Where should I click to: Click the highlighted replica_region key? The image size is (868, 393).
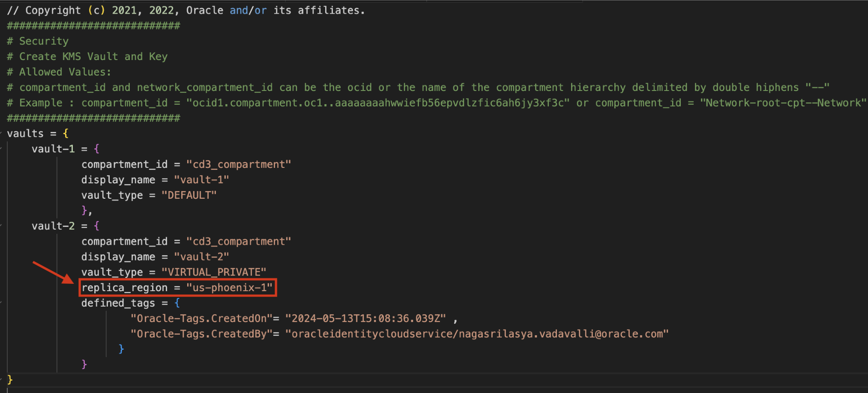pyautogui.click(x=124, y=288)
